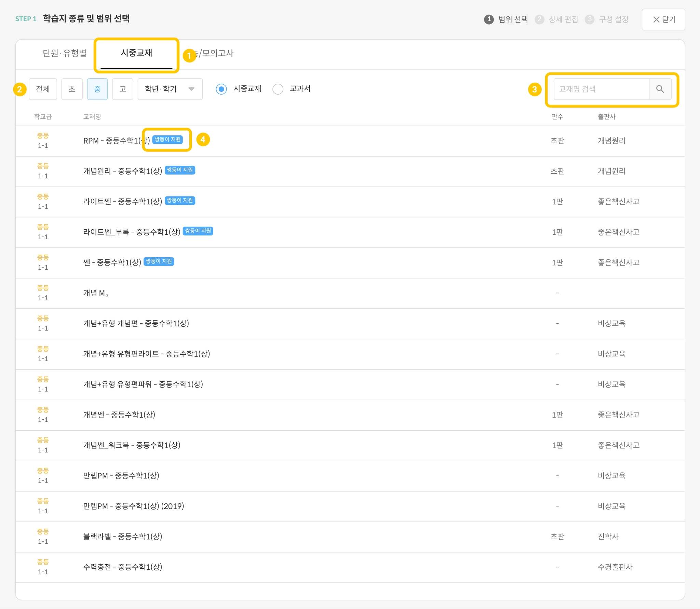Viewport: 700px width, 609px height.
Task: Click the 쌍둥이 지원 badge on 개념원리 row
Action: (x=180, y=170)
